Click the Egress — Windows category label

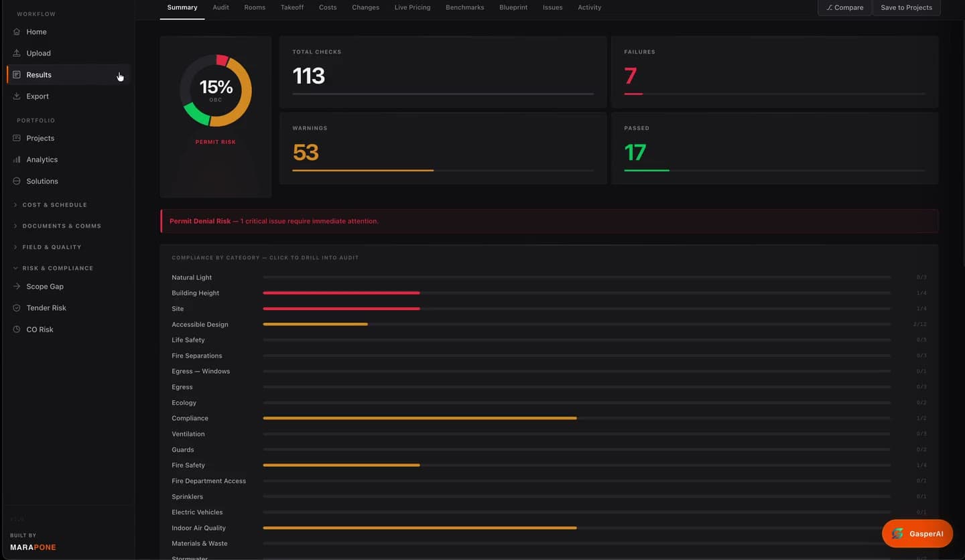coord(201,371)
